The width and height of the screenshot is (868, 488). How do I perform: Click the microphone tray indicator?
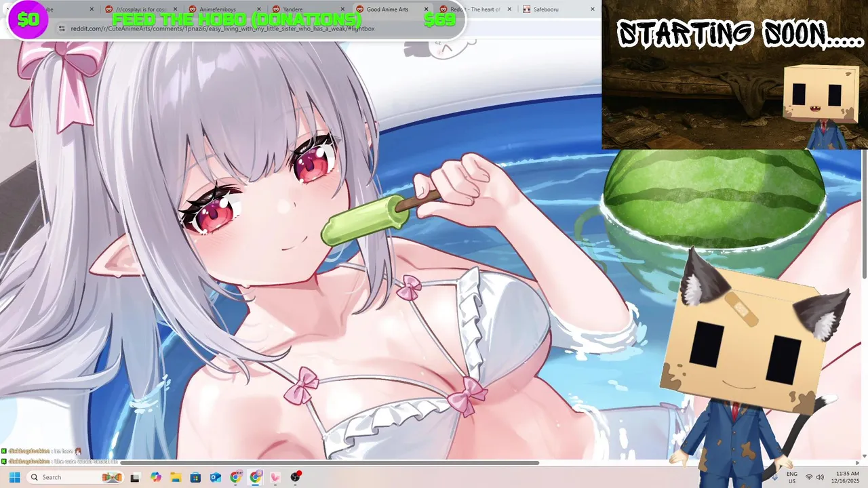(775, 477)
